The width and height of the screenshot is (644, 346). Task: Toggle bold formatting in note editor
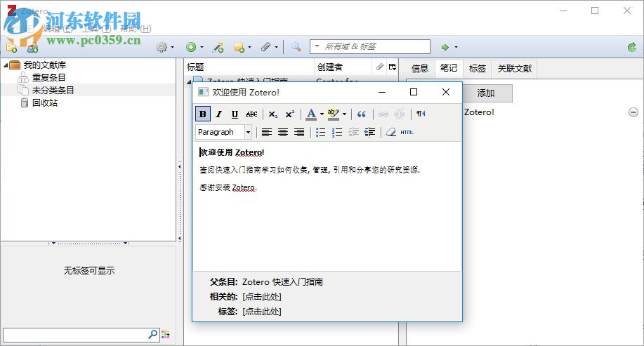[203, 114]
